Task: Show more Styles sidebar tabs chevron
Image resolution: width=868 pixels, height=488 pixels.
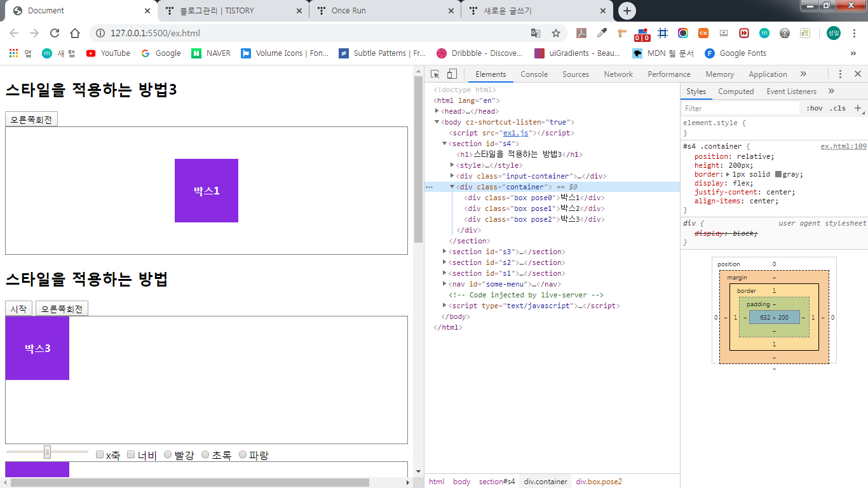Action: pos(831,91)
